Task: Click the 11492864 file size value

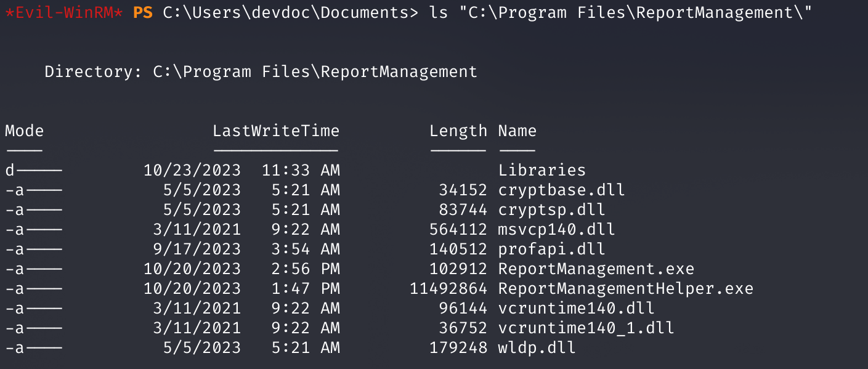Action: (x=448, y=288)
